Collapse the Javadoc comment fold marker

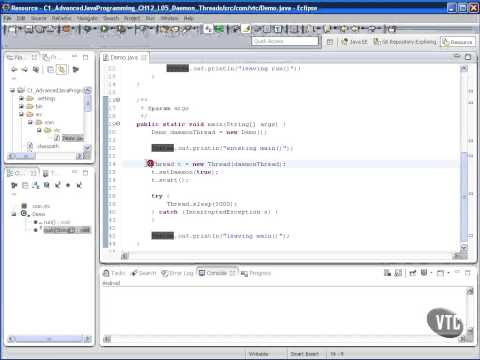(x=118, y=100)
